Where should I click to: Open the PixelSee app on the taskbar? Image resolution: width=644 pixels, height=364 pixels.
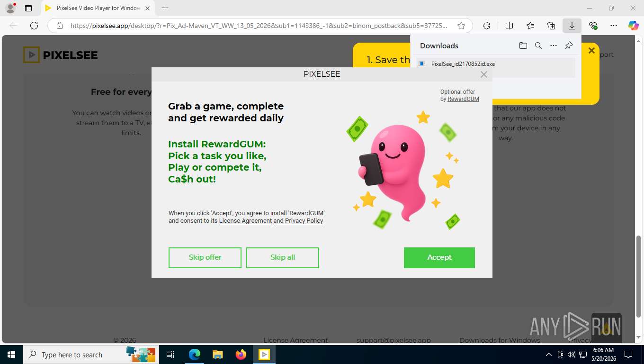264,355
